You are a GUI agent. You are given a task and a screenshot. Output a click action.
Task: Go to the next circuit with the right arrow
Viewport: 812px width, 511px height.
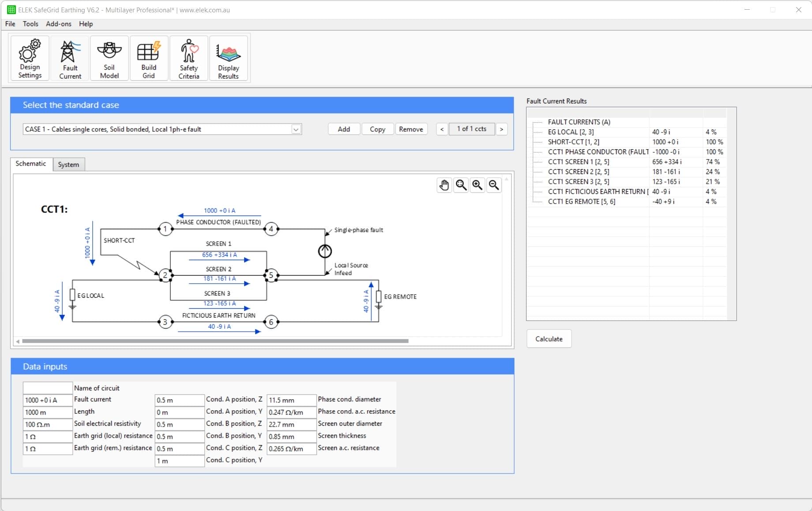click(501, 129)
